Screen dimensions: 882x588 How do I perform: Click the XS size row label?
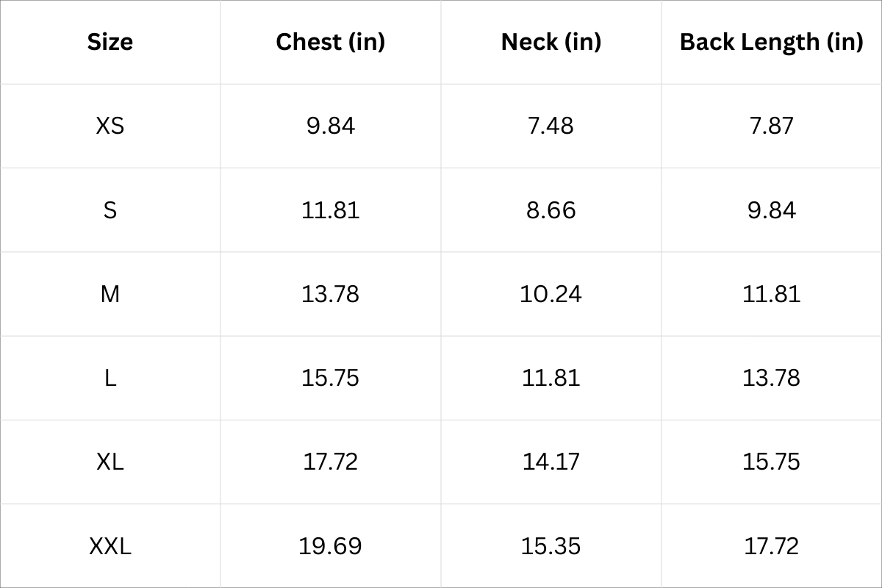(110, 126)
